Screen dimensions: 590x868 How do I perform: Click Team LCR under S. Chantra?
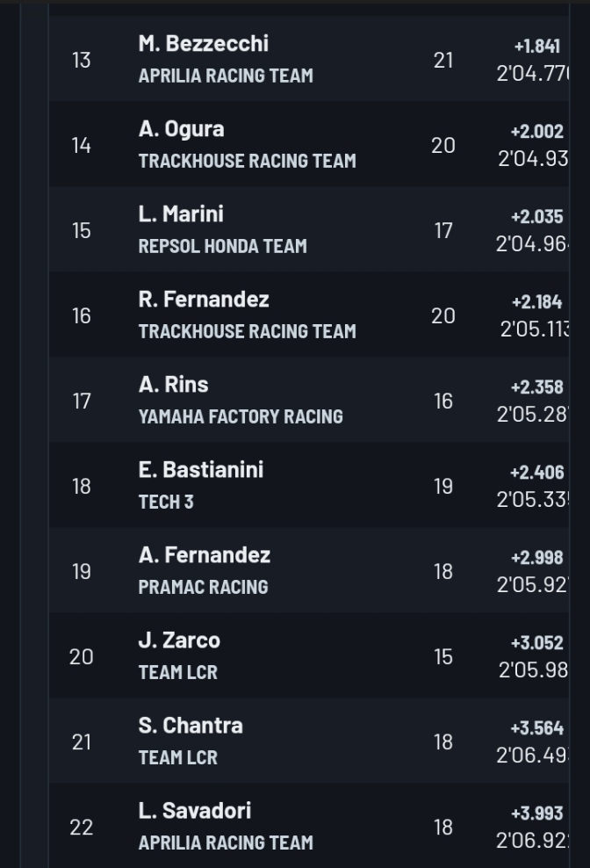[x=177, y=757]
